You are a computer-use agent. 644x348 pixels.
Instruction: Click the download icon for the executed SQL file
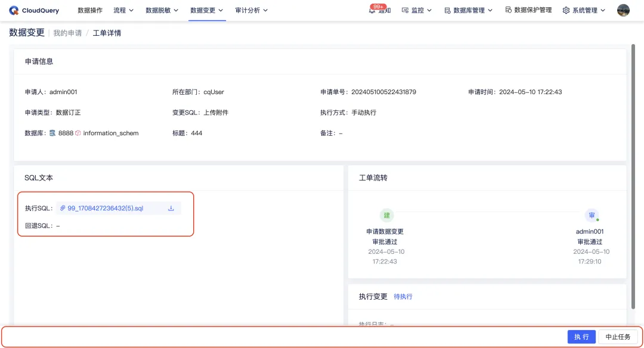tap(171, 207)
